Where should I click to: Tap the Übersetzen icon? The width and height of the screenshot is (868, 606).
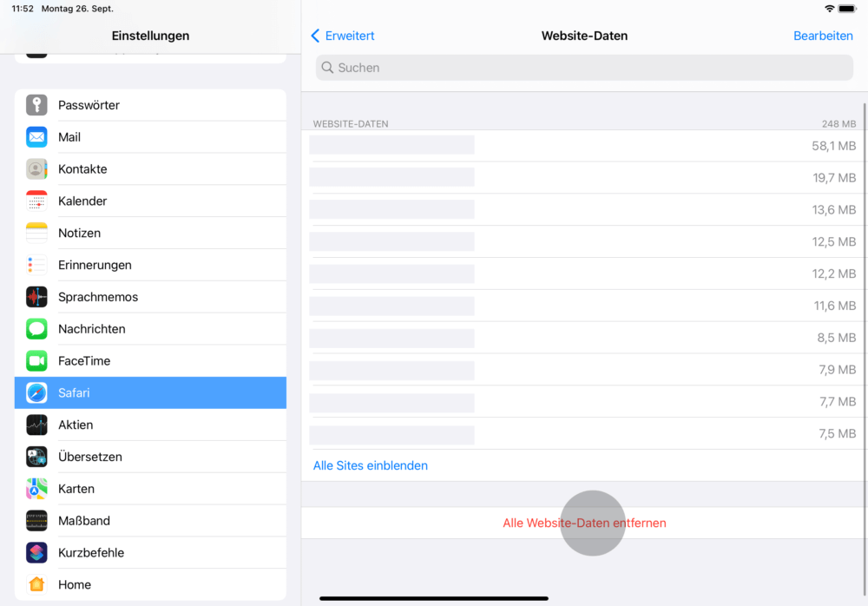[36, 457]
